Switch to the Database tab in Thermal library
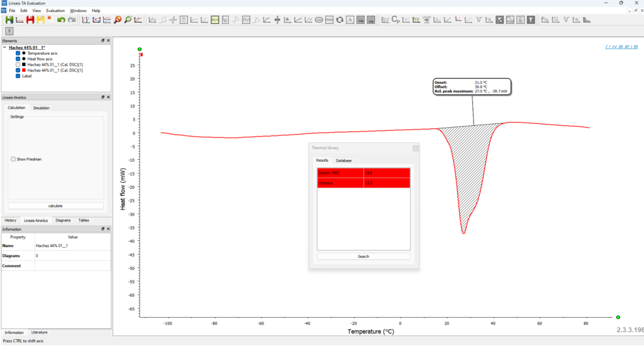The width and height of the screenshot is (644, 346). (x=343, y=160)
